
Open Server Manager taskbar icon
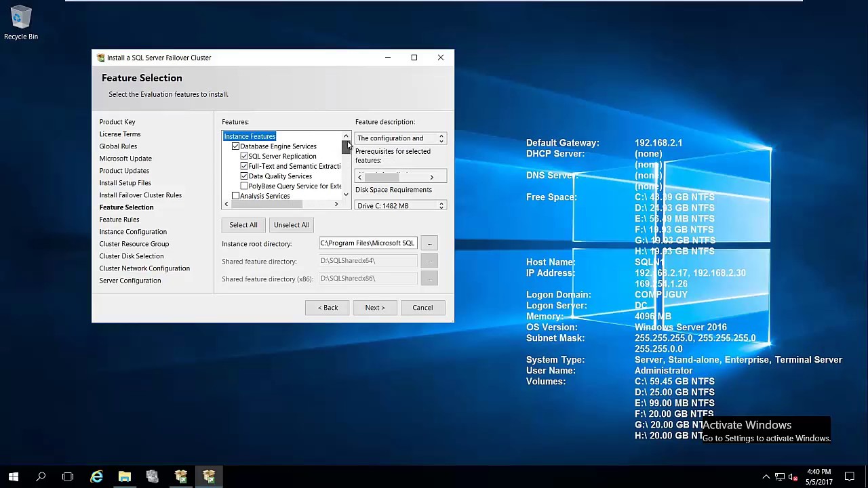[x=153, y=476]
